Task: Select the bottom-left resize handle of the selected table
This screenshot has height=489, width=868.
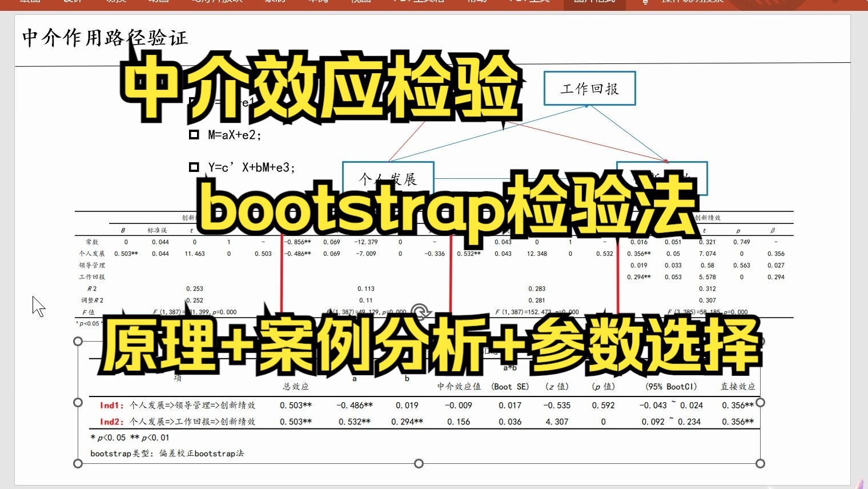Action: pos(78,463)
